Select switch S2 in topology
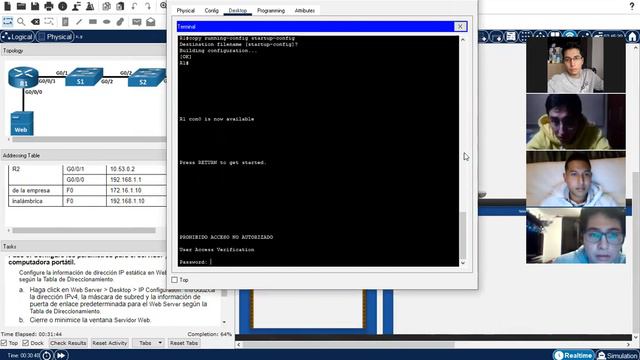640x360 pixels. tap(147, 78)
